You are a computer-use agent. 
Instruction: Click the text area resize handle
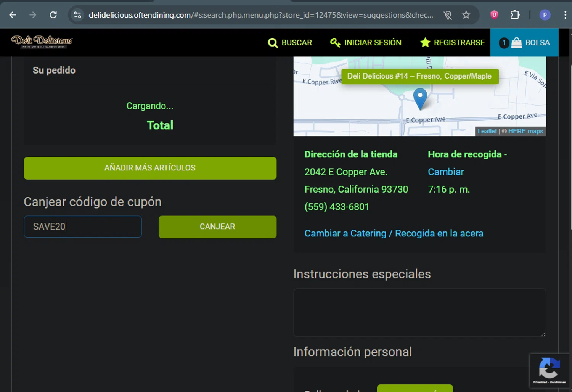pyautogui.click(x=543, y=334)
